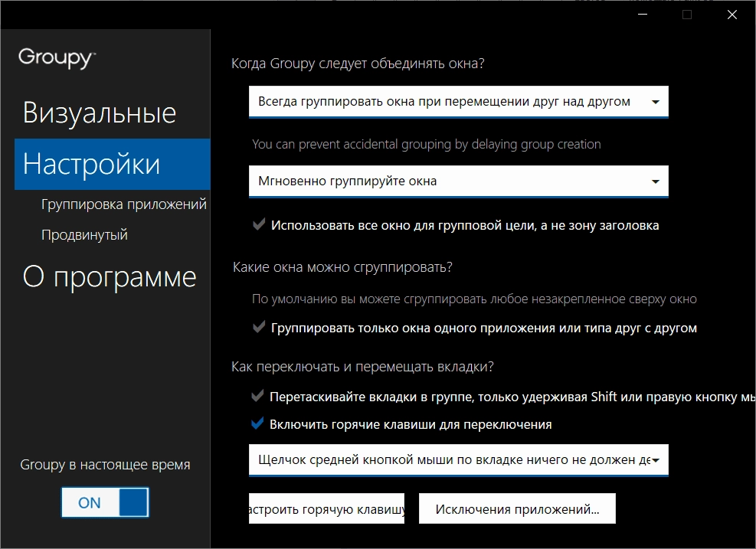This screenshot has width=756, height=549.
Task: Open the middle-click 'Щелчок средней кнопкой' dropdown
Action: click(x=459, y=460)
